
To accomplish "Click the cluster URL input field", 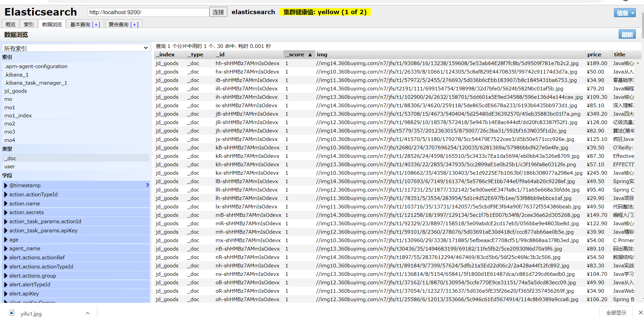I will click(x=148, y=12).
